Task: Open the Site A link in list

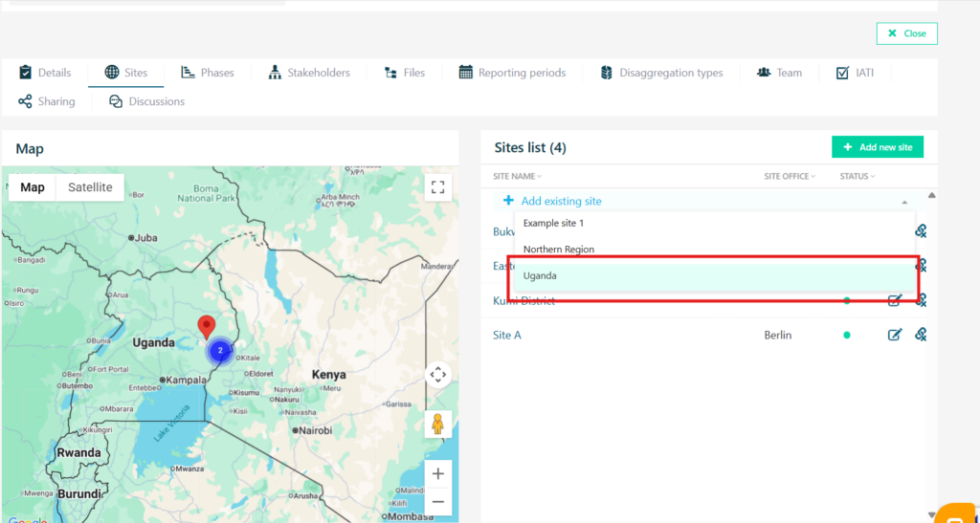Action: click(507, 336)
